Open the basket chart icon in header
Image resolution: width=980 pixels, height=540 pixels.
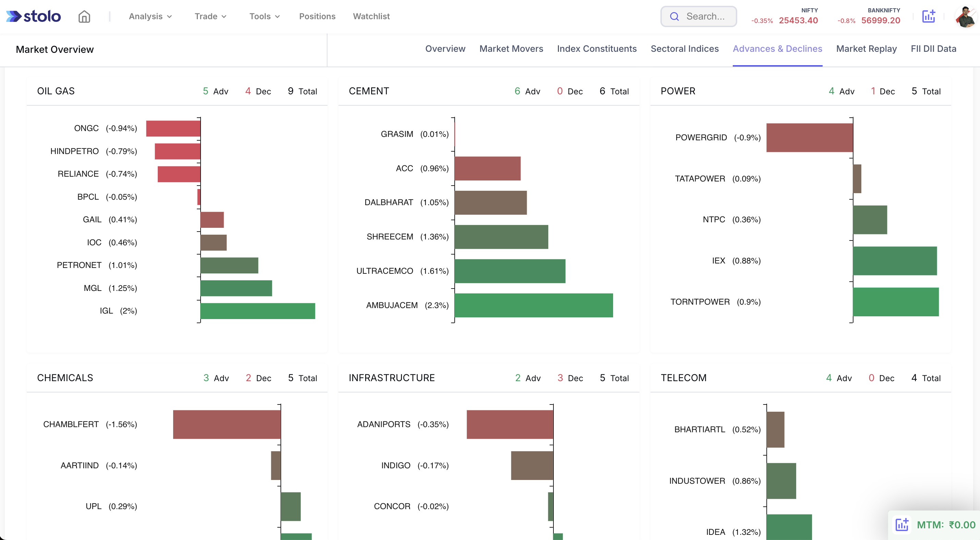click(x=928, y=16)
